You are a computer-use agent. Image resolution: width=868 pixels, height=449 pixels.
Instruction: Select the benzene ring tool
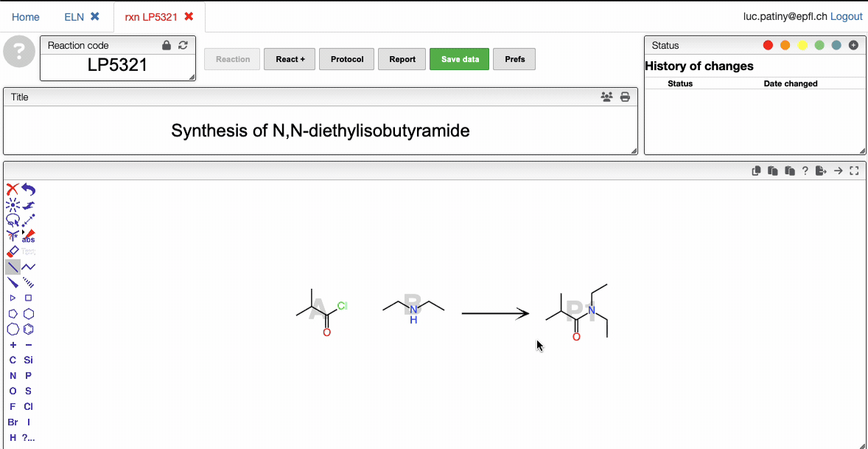(28, 329)
